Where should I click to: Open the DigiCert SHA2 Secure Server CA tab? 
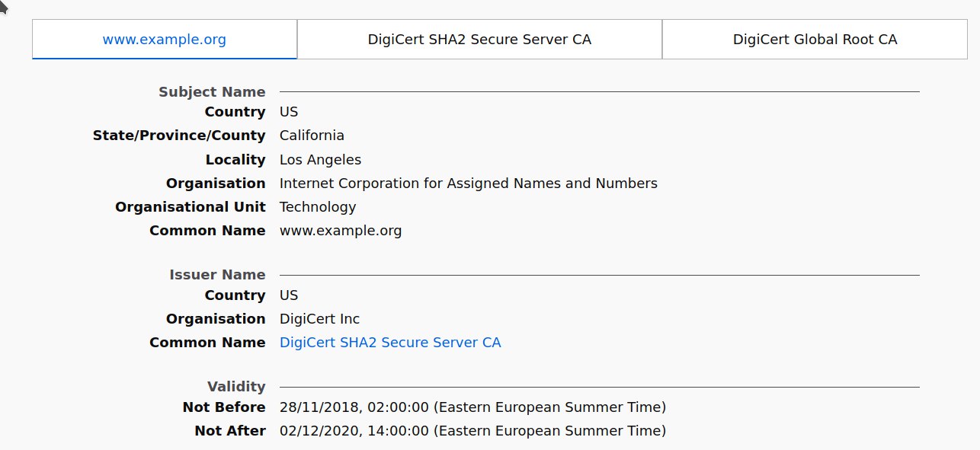(x=479, y=39)
